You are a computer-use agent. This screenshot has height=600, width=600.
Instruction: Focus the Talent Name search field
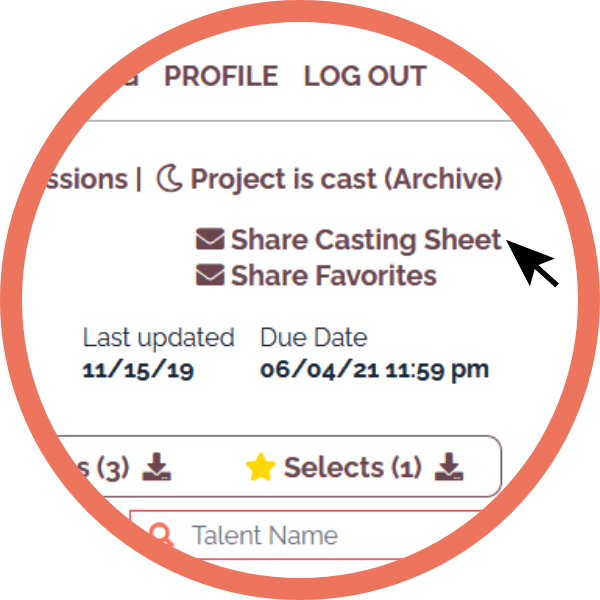(x=306, y=535)
